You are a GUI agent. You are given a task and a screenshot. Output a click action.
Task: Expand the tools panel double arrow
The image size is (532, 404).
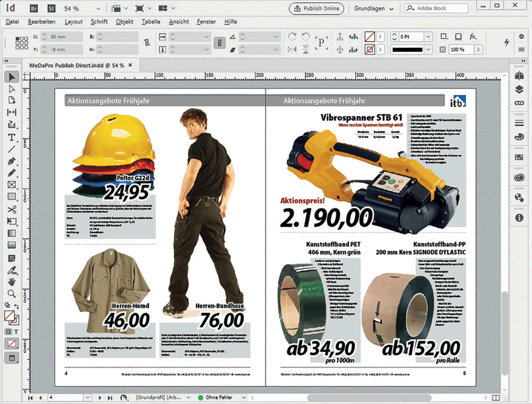7,61
